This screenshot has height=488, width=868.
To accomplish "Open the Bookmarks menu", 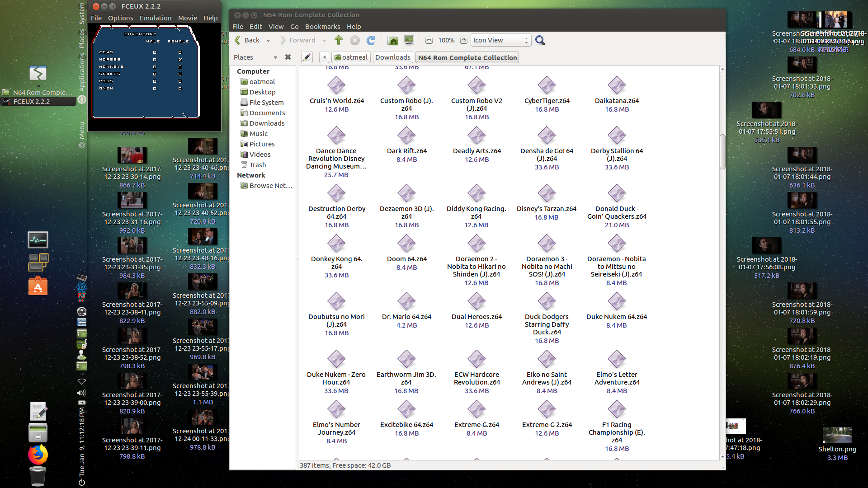I will pyautogui.click(x=322, y=27).
